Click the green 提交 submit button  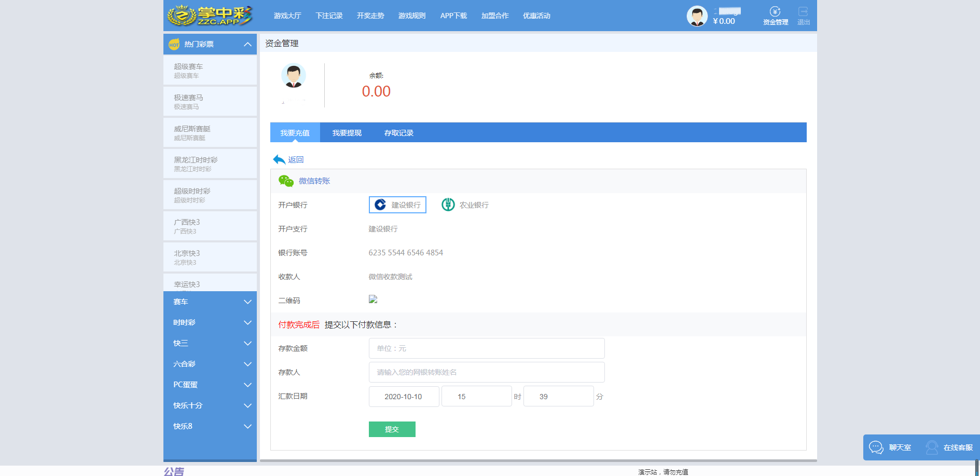pyautogui.click(x=392, y=429)
